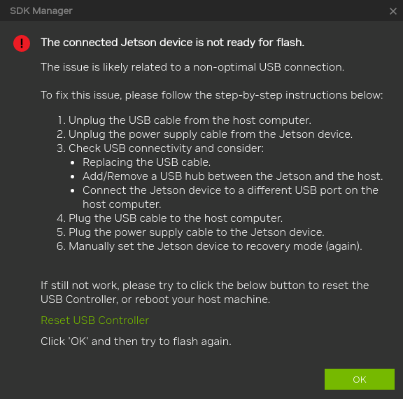Click step 5 about plugging power supply

[x=190, y=232]
